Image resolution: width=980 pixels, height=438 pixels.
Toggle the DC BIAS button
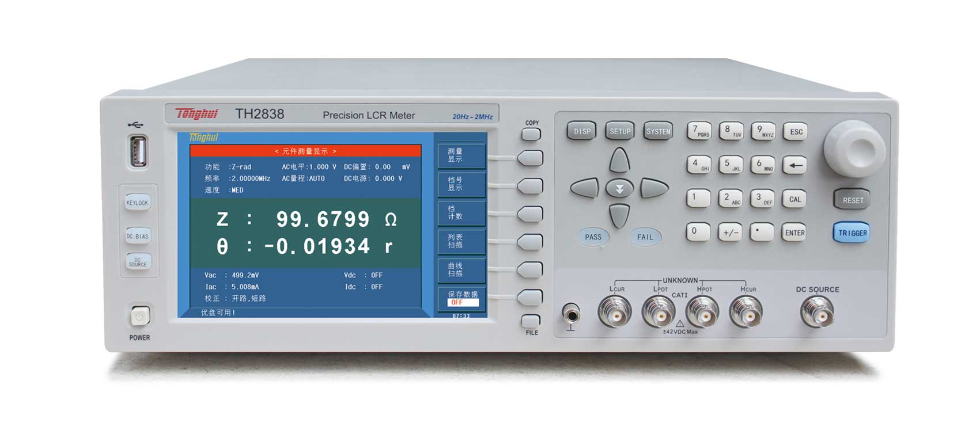[x=138, y=236]
